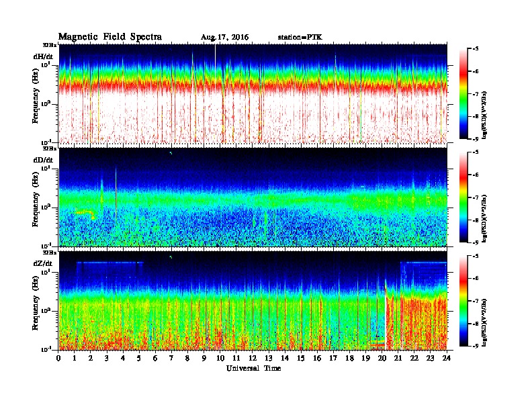532x411 pixels.
Task: Click the "-5" value on dH/dt color scale
Action: [x=476, y=49]
